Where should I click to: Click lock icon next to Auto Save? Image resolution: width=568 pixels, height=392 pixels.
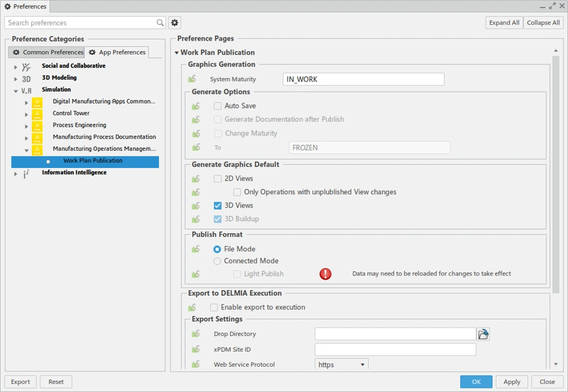[x=196, y=106]
